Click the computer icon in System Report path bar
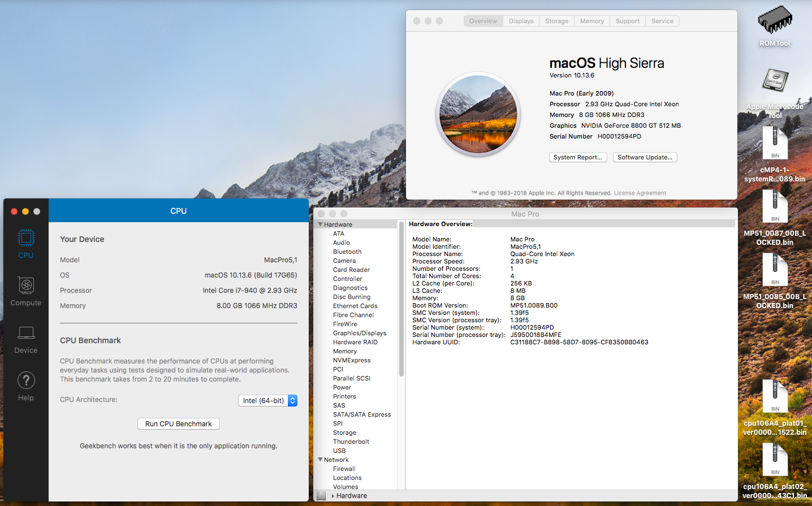The width and height of the screenshot is (812, 506). pyautogui.click(x=321, y=496)
